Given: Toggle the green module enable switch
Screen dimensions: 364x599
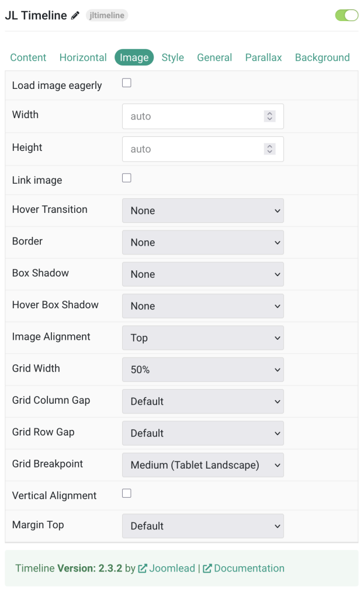Looking at the screenshot, I should tap(346, 15).
